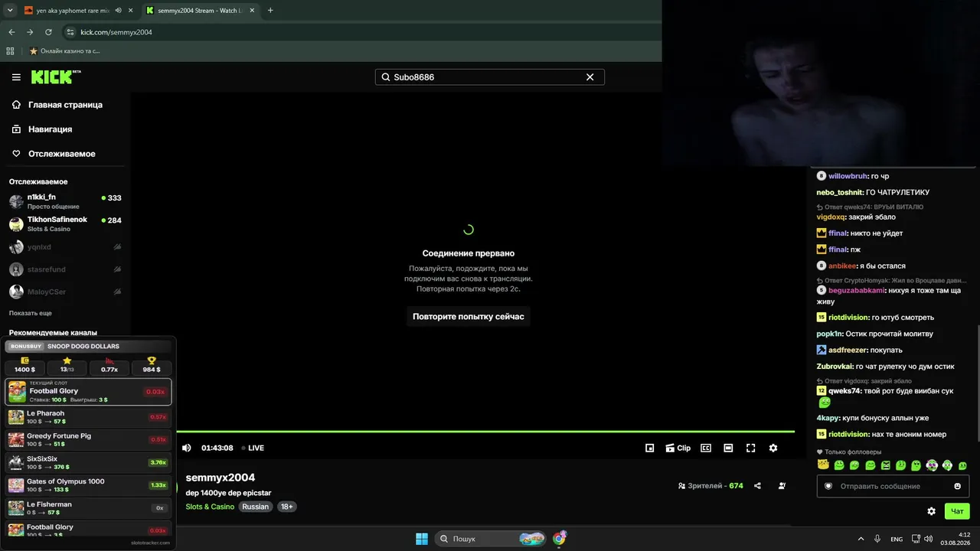The height and width of the screenshot is (551, 980).
Task: Open video player settings gear
Action: click(773, 448)
